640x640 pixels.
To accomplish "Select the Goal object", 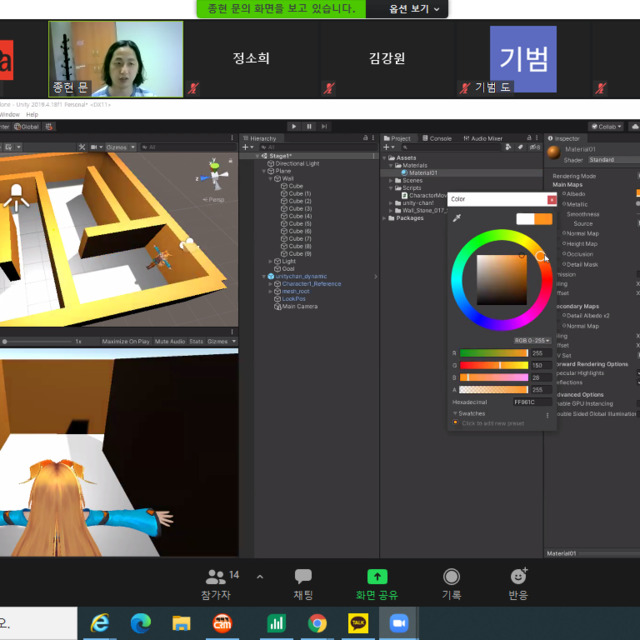I will click(288, 269).
